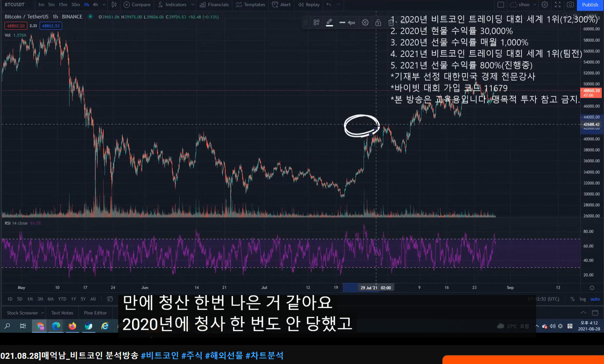
Task: Select the 5m timeframe
Action: [51, 5]
